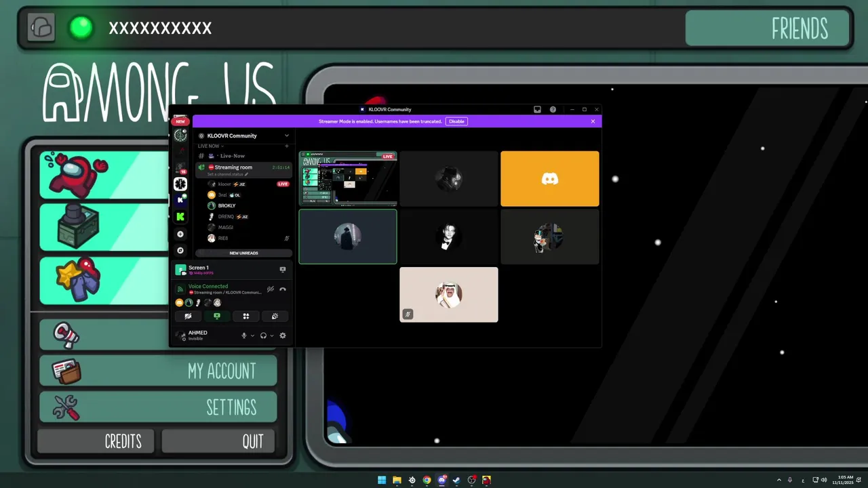Open Among Us shop chest button
868x488 pixels.
[x=105, y=228]
